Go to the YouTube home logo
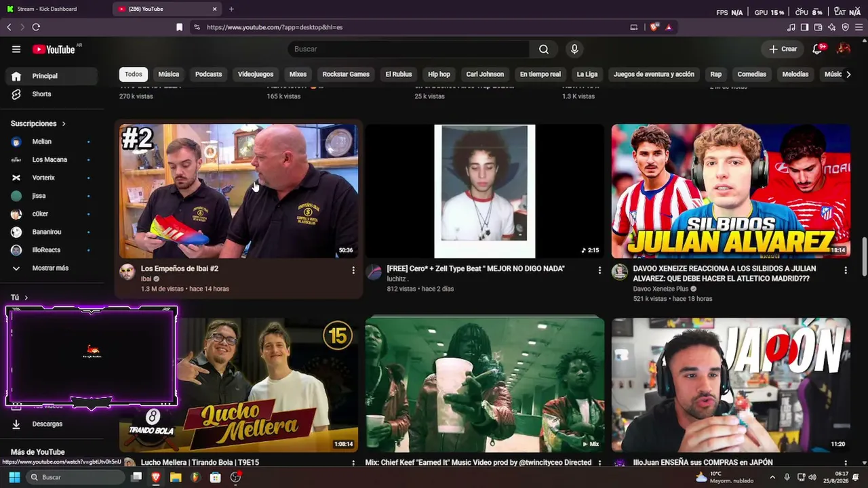The height and width of the screenshot is (488, 868). pos(54,49)
